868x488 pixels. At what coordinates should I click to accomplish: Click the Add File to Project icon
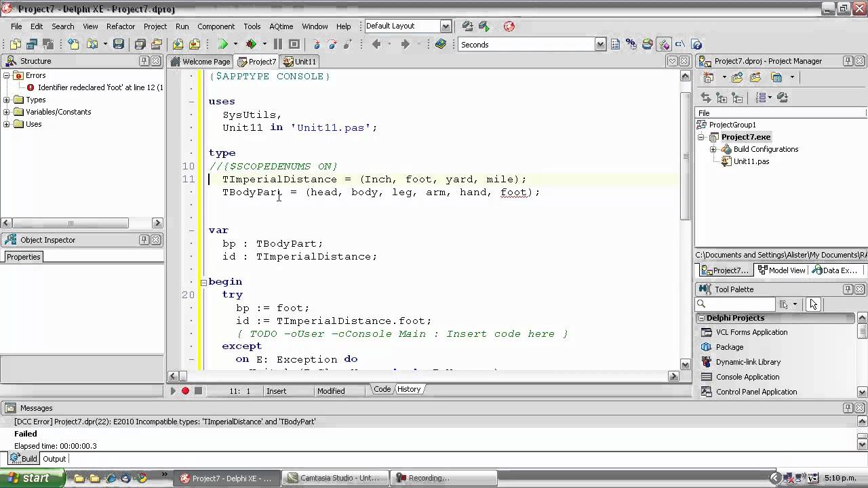pyautogui.click(x=178, y=44)
